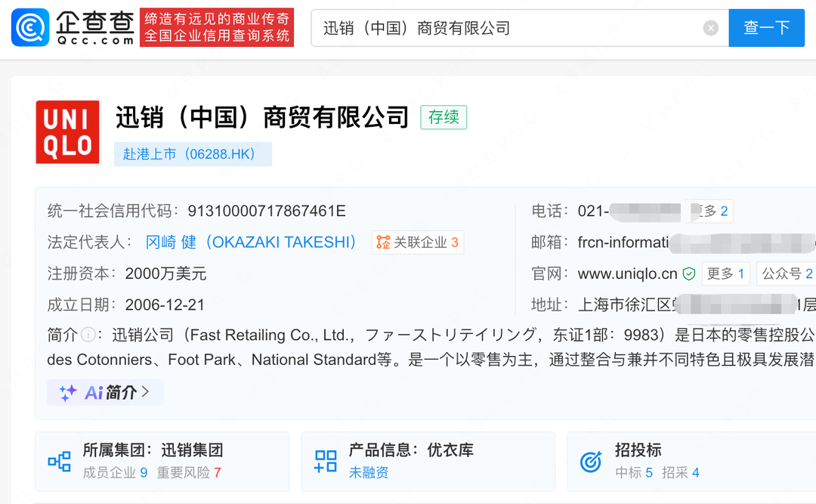
Task: Expand the Ai简介 section
Action: [x=106, y=392]
